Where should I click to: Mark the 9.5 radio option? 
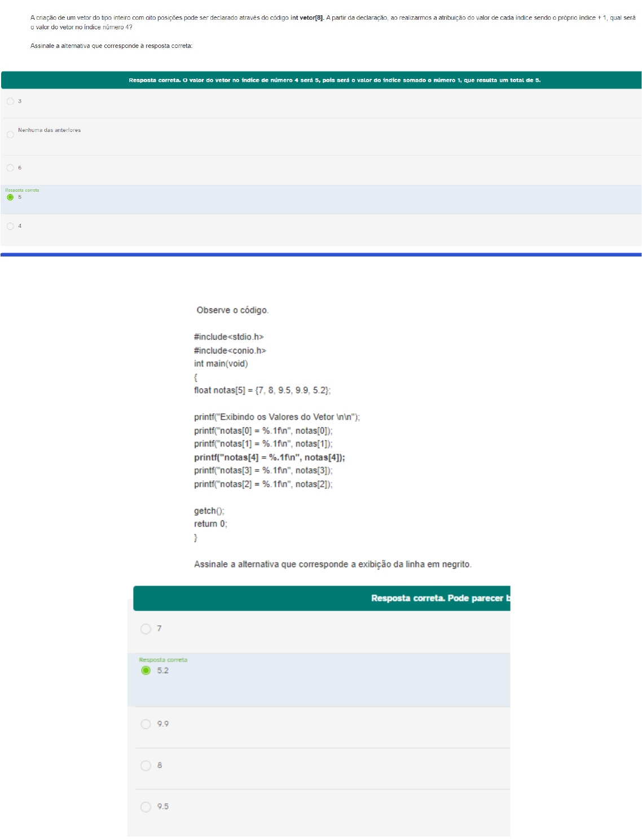click(146, 807)
